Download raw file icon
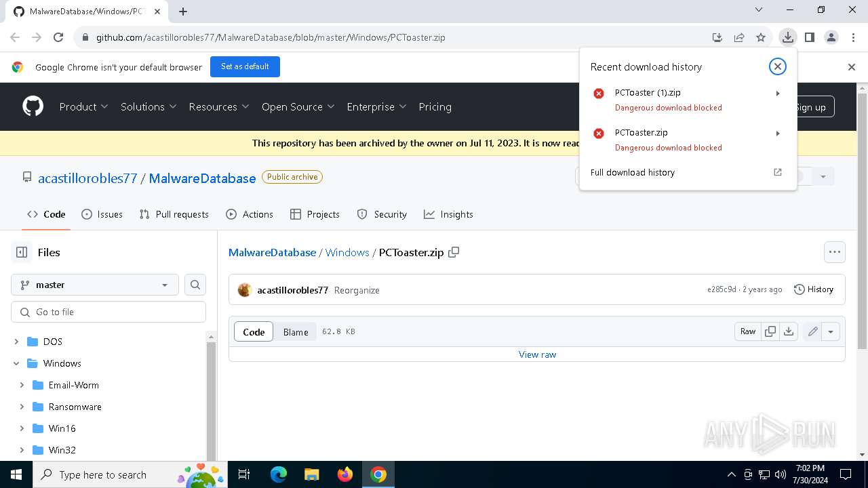The width and height of the screenshot is (868, 488). [789, 331]
